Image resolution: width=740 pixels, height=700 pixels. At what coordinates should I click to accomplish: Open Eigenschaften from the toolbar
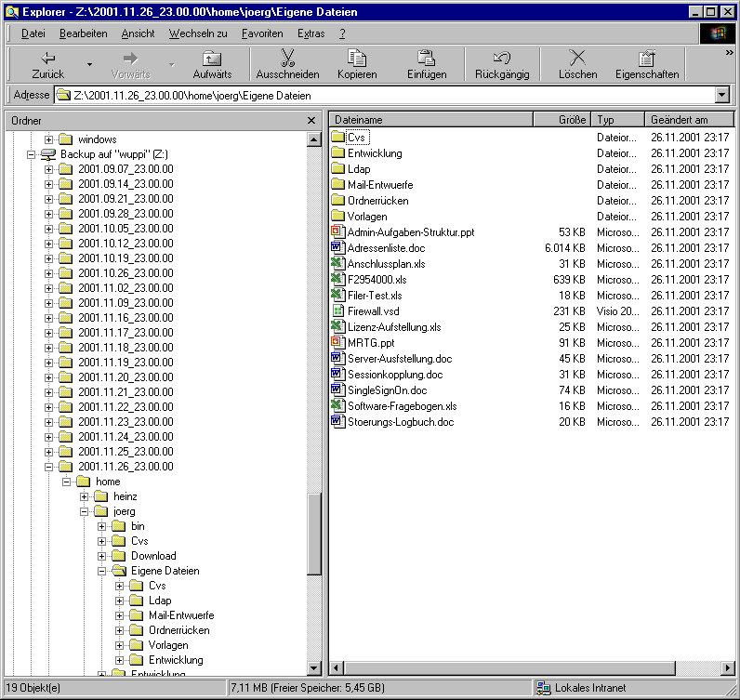(x=647, y=59)
